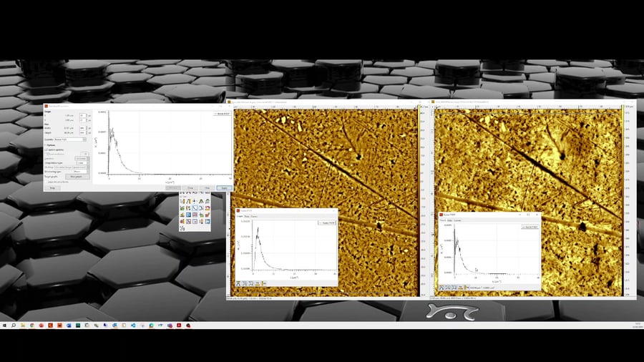
Task: Open the Interpolation type dropdown
Action: 83,163
